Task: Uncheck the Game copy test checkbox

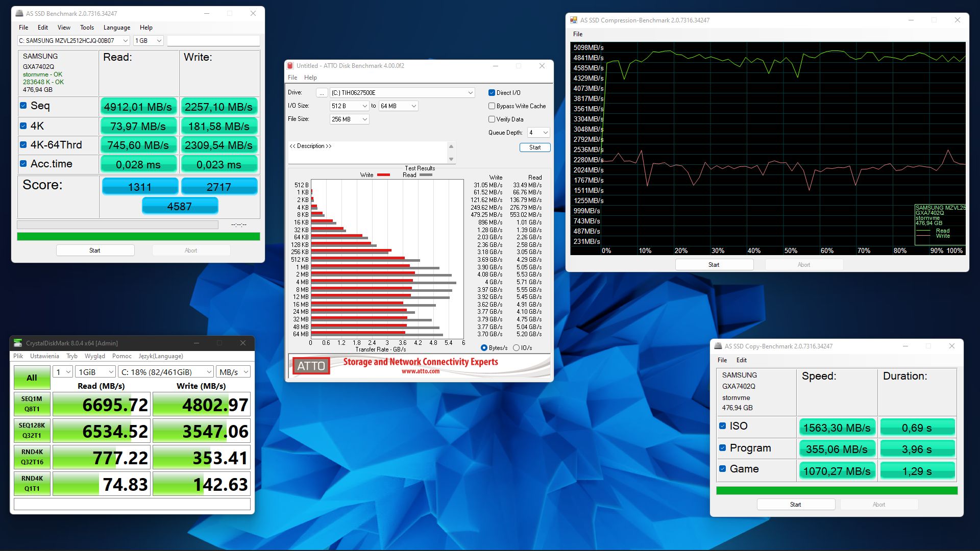Action: point(722,469)
